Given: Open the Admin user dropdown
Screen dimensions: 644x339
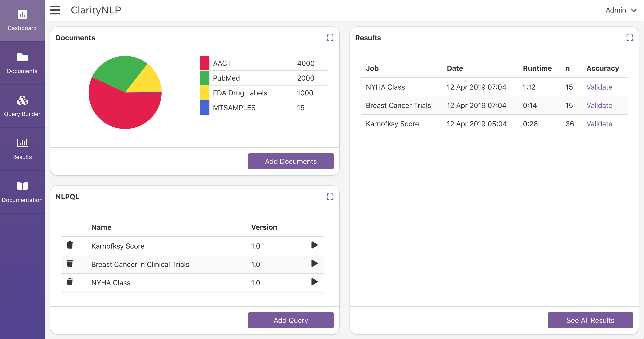Looking at the screenshot, I should [x=621, y=10].
